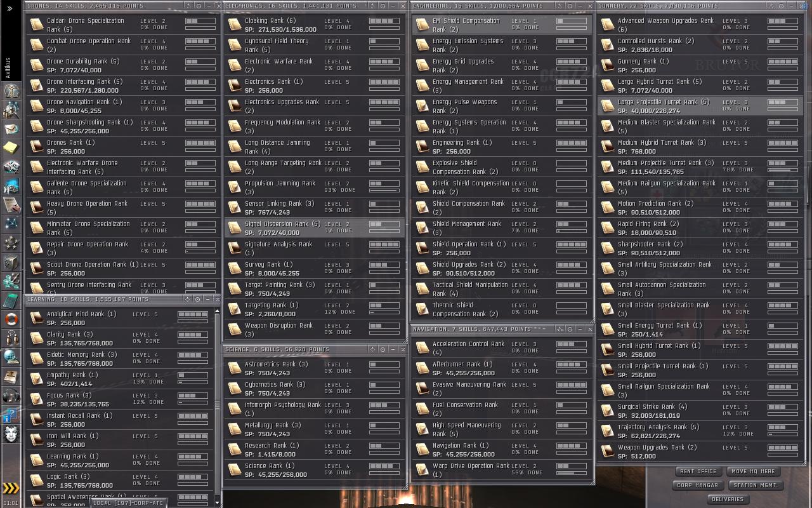Open the Local [197]-Corp-ATC chat tab
This screenshot has width=812, height=508.
pos(128,503)
